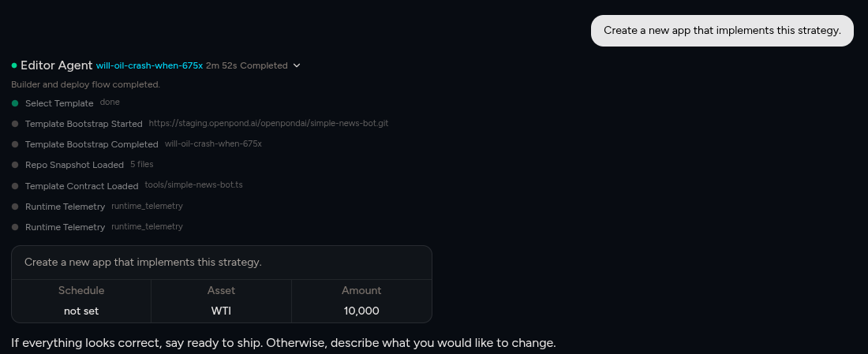Screen dimensions: 868x354
Task: Open the will-oil-crash-when-675x app link
Action: point(149,65)
